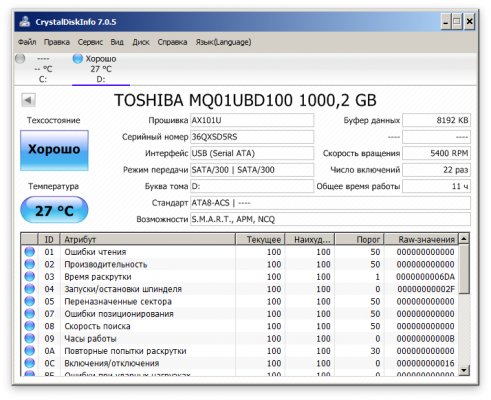Click raw value 00000000002F
This screenshot has width=491, height=400.
[425, 289]
